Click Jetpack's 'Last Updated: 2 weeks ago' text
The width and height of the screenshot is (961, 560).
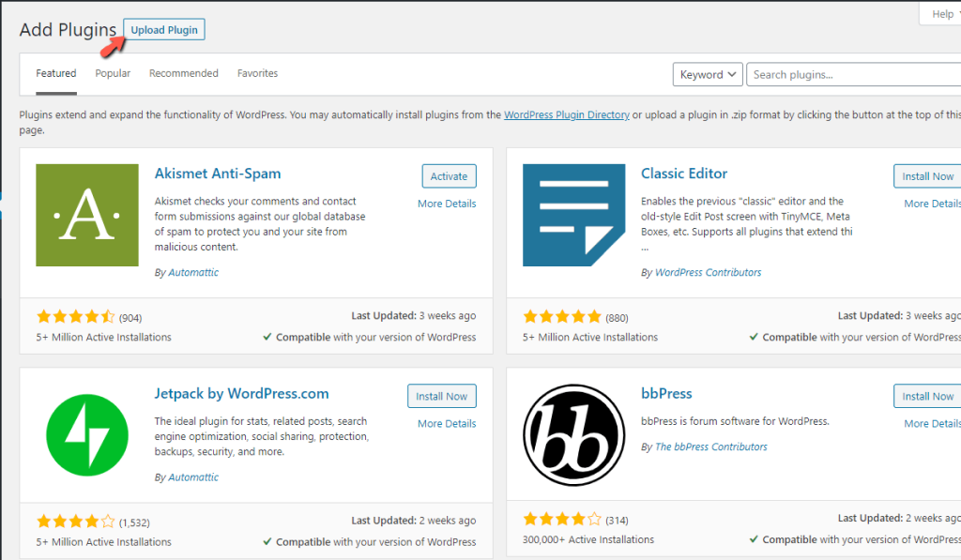click(x=414, y=521)
